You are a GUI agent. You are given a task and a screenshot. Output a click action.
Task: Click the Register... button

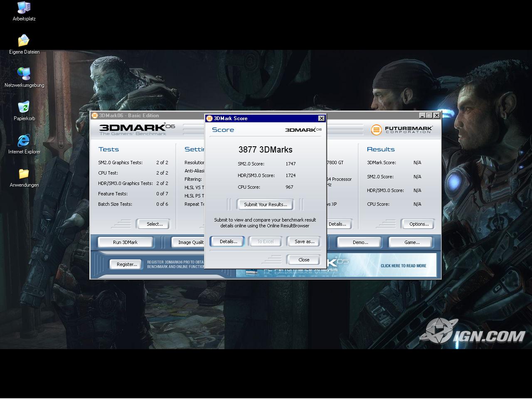point(127,264)
